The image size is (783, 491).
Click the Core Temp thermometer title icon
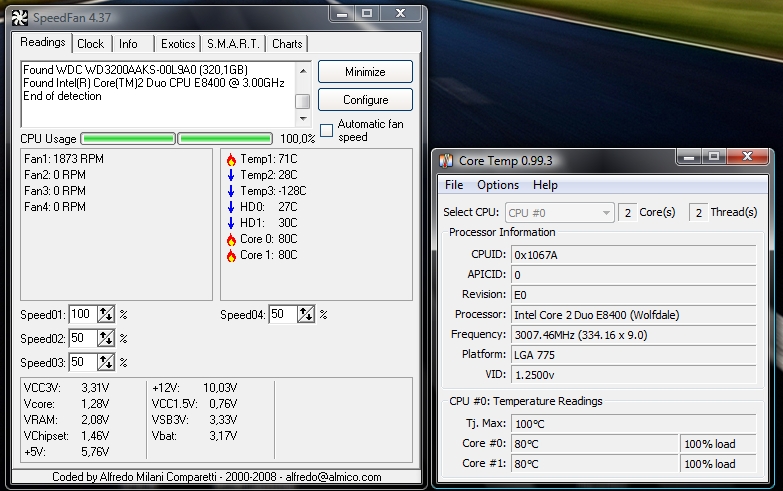(x=446, y=160)
